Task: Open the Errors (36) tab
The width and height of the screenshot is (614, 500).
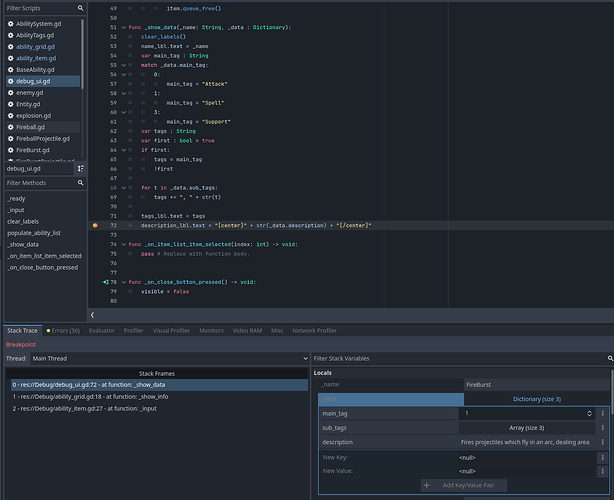Action: click(x=63, y=330)
